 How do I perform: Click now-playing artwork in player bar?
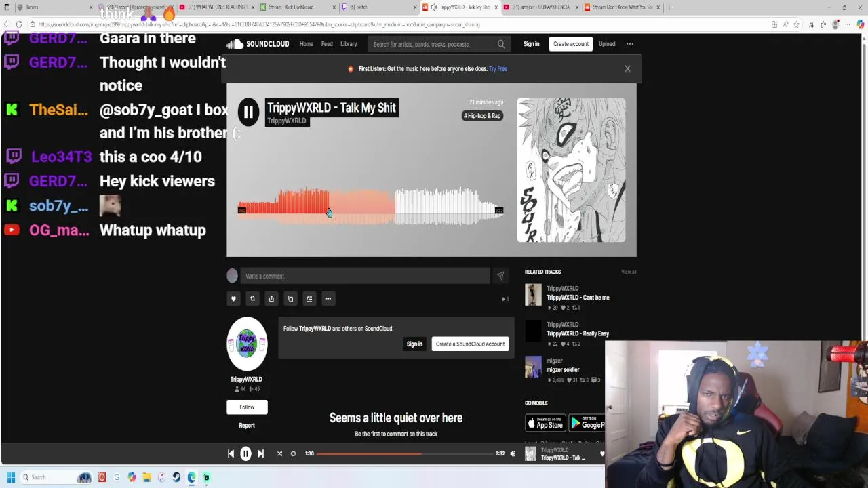pos(530,453)
